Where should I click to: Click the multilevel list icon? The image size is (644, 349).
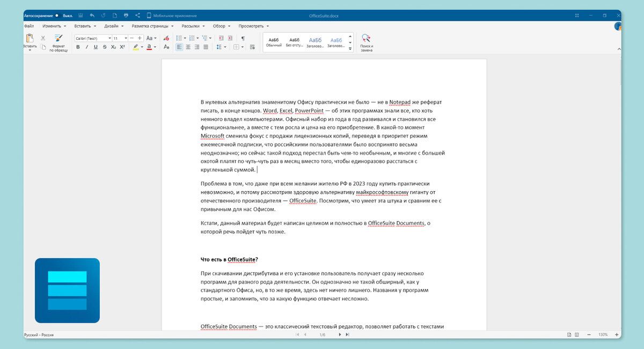(206, 38)
